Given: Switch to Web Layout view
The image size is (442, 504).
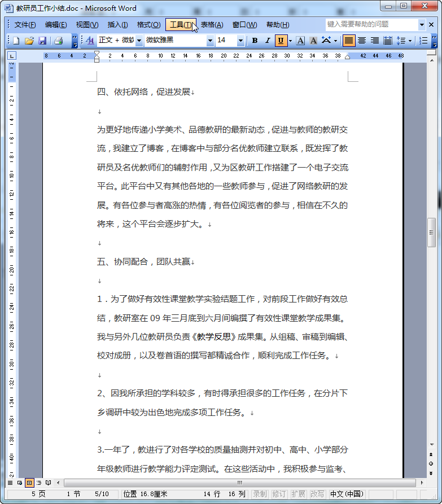Looking at the screenshot, I should [20, 483].
